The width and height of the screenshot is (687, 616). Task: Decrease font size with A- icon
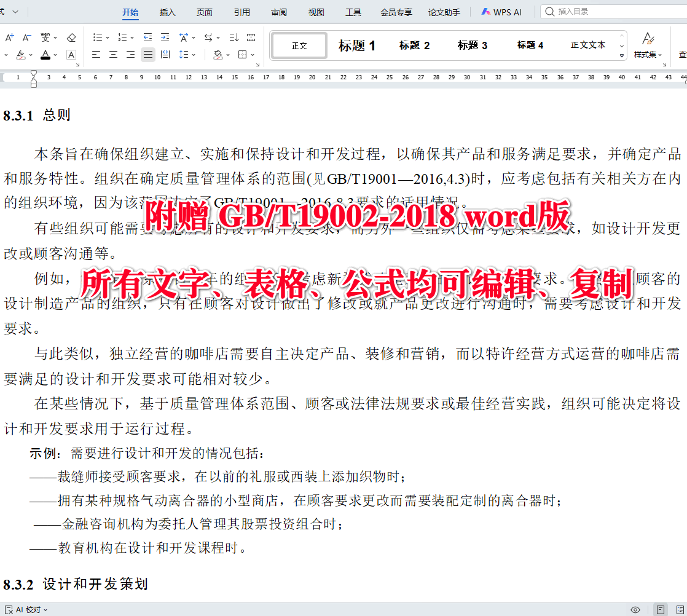(26, 38)
